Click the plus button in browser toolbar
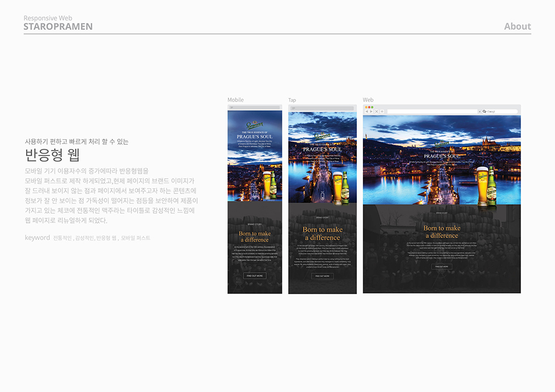 point(382,111)
